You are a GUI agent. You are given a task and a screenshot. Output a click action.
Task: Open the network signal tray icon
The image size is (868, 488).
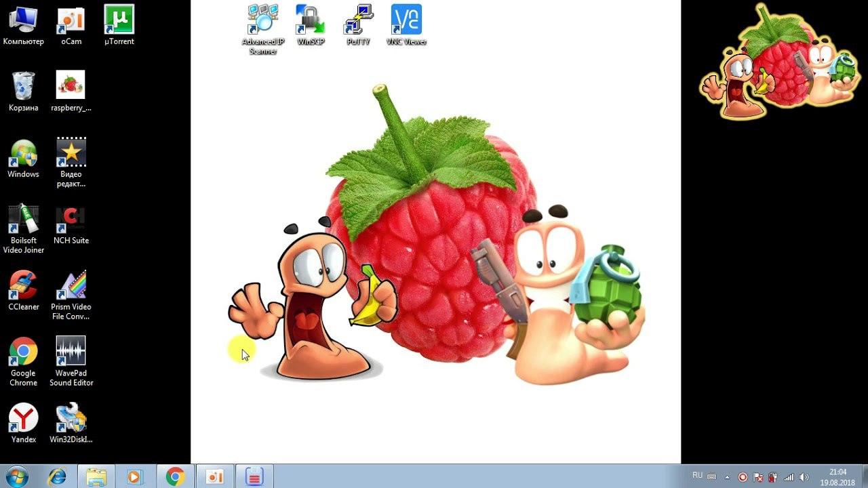(x=789, y=477)
